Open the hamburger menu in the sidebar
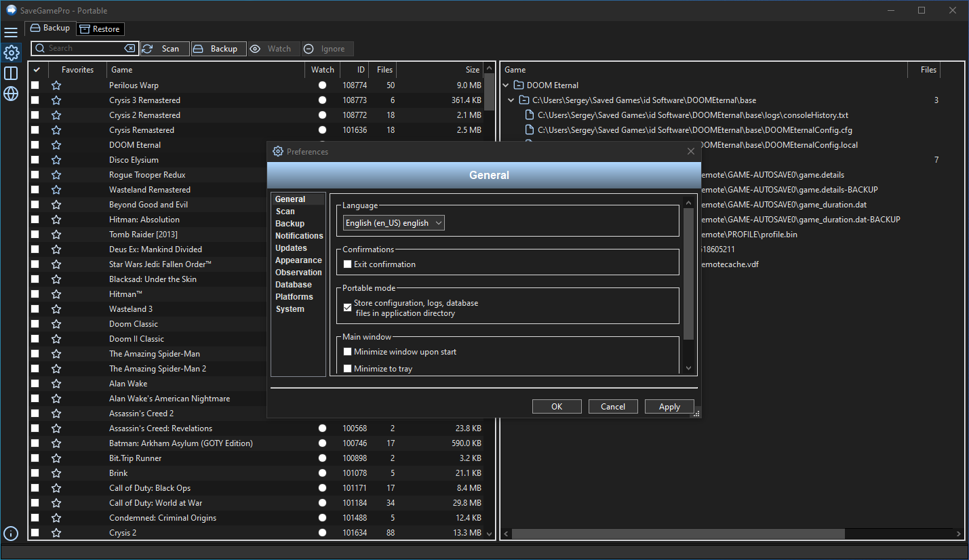Screen dimensions: 969x560 [11, 32]
